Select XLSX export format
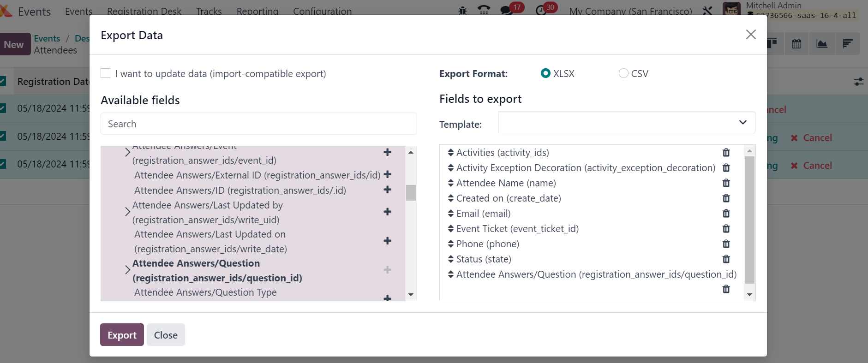 (x=545, y=73)
